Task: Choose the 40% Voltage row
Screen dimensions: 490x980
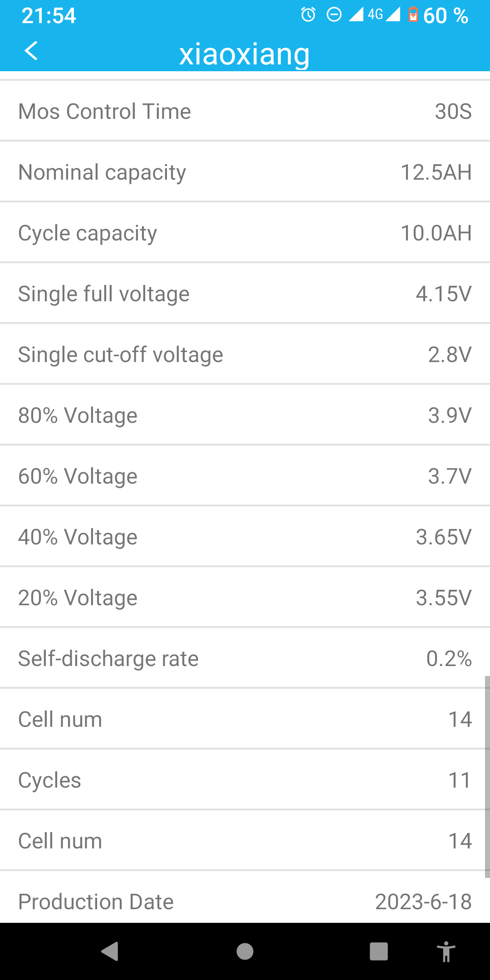Action: (245, 537)
